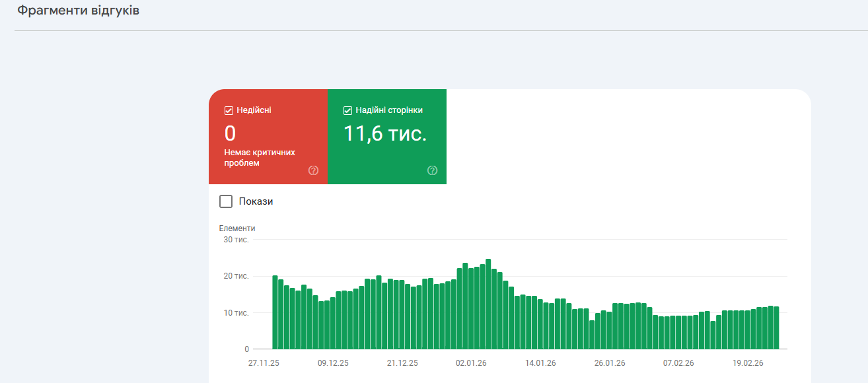Screen dimensions: 868x383
Task: Click the 30 тис. axis label
Action: click(x=236, y=240)
